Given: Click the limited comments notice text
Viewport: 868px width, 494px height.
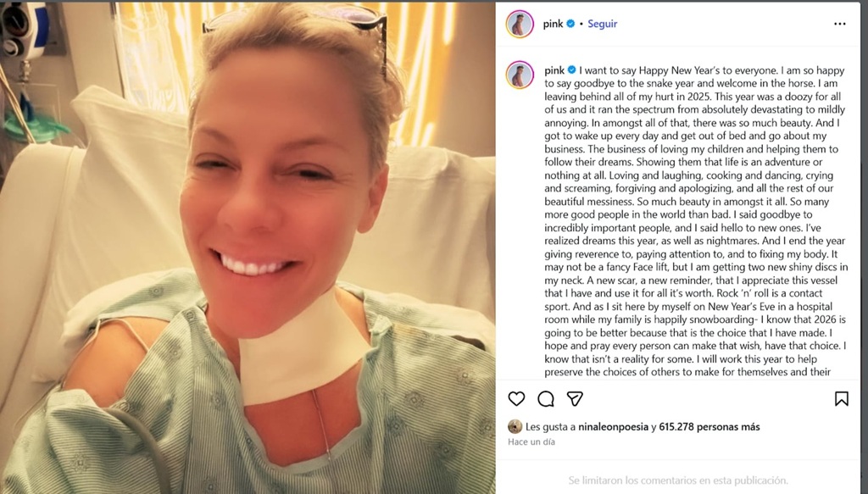Looking at the screenshot, I should click(678, 480).
